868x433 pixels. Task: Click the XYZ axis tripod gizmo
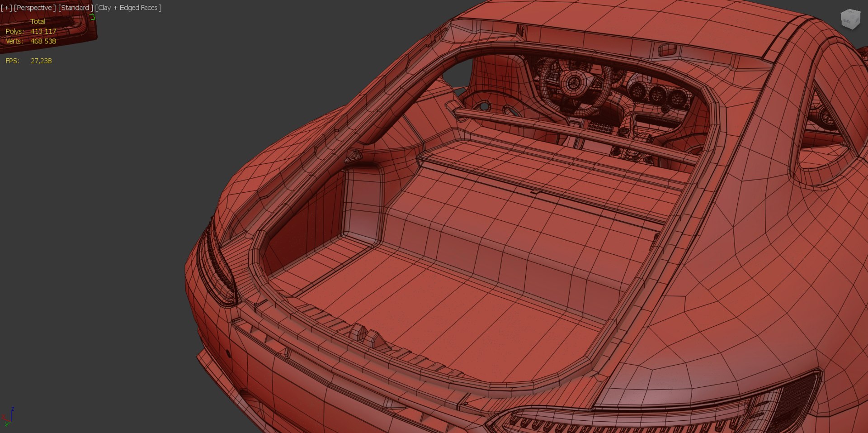8,416
